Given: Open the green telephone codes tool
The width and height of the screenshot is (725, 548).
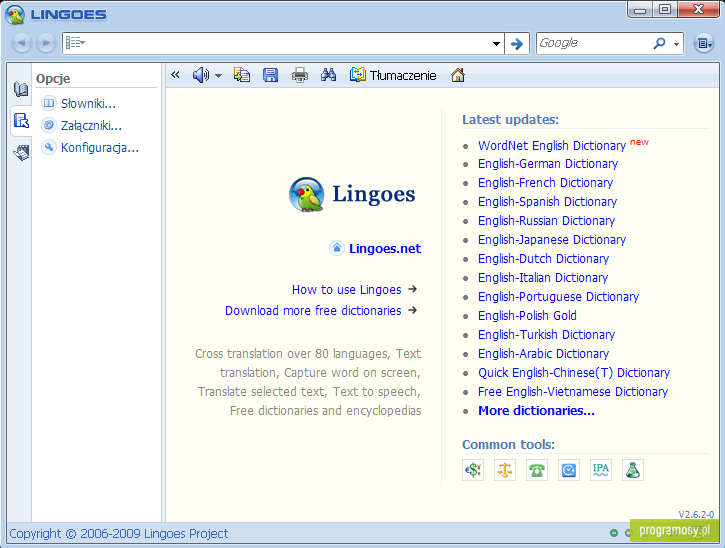Looking at the screenshot, I should click(537, 470).
